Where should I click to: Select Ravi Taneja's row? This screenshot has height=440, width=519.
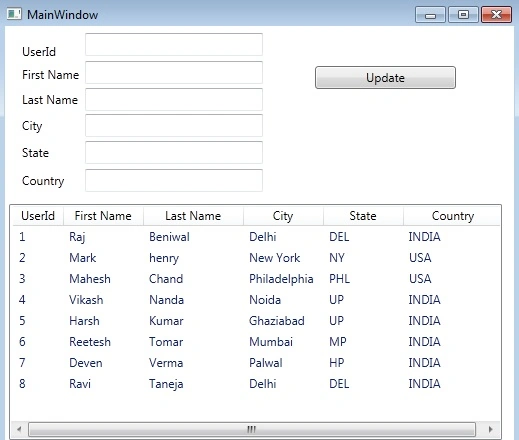[x=256, y=384]
